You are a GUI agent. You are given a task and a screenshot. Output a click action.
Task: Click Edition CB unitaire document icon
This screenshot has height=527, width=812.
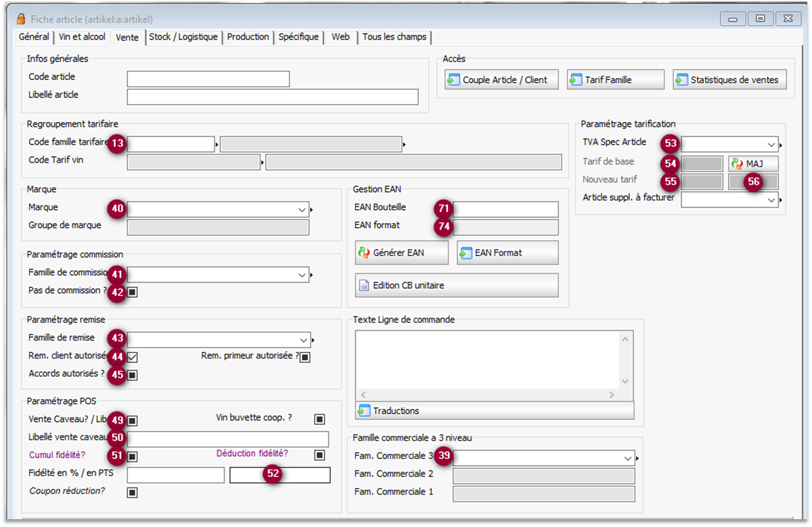pyautogui.click(x=364, y=286)
